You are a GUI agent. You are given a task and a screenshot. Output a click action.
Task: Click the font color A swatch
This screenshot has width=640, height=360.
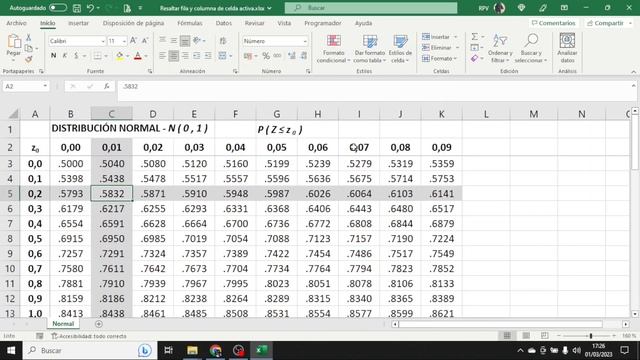click(138, 56)
